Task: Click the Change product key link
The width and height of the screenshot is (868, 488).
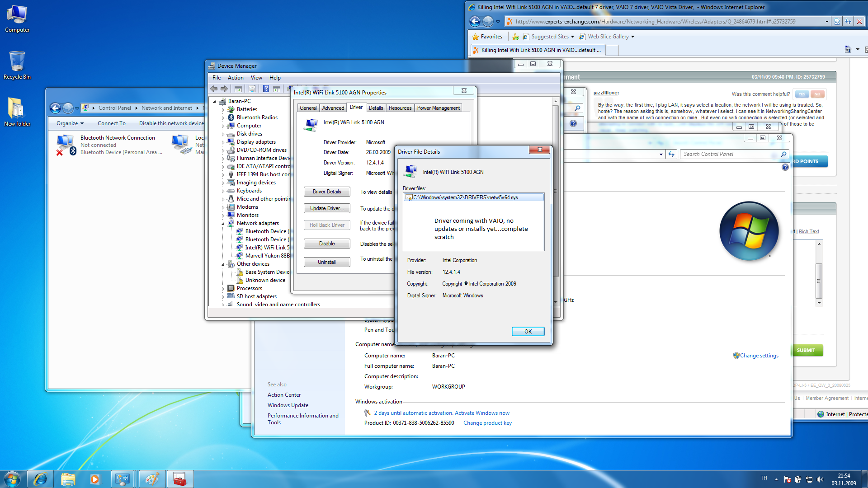Action: [487, 423]
